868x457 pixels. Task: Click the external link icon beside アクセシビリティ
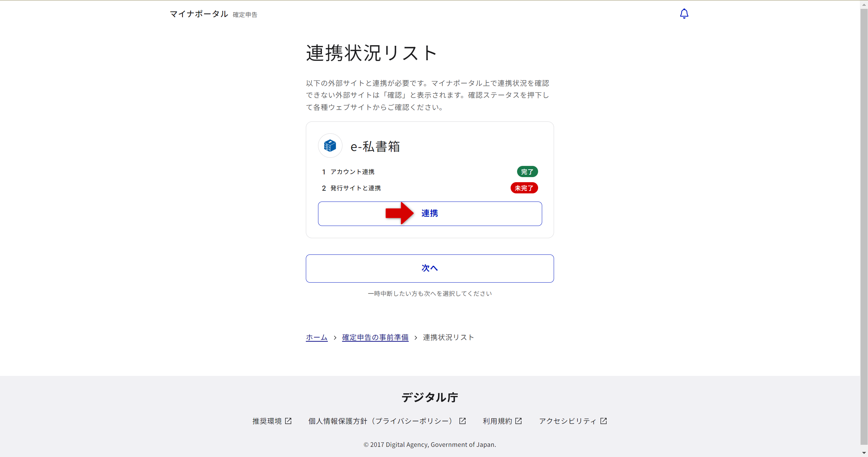point(604,421)
